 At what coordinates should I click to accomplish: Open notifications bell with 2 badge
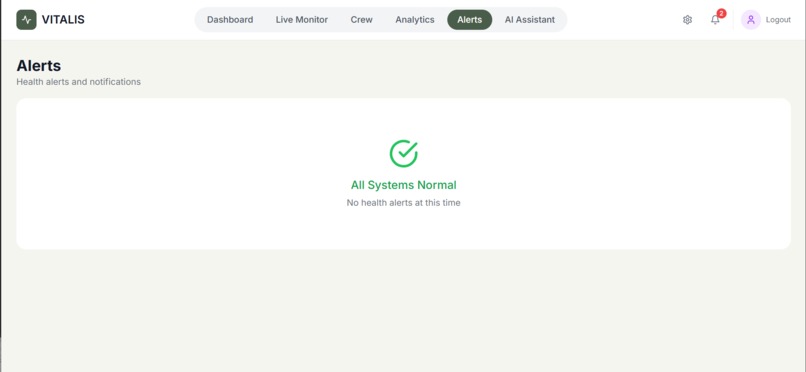pos(715,20)
